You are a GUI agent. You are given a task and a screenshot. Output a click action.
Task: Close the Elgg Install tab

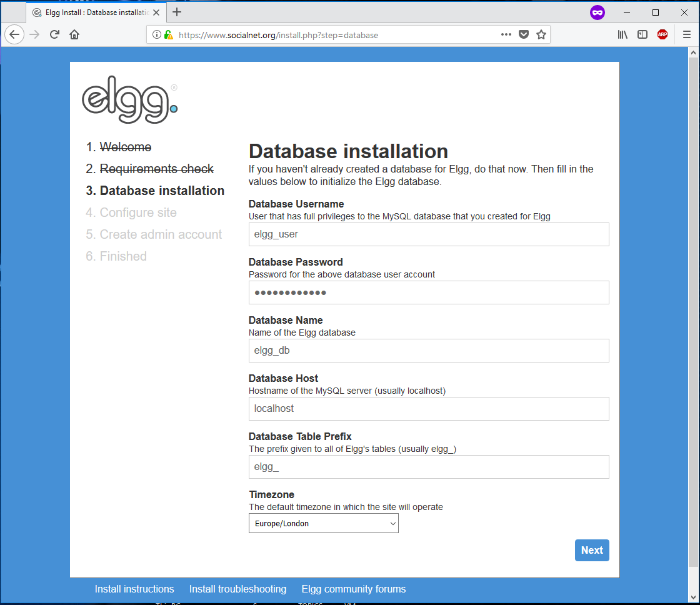point(156,12)
